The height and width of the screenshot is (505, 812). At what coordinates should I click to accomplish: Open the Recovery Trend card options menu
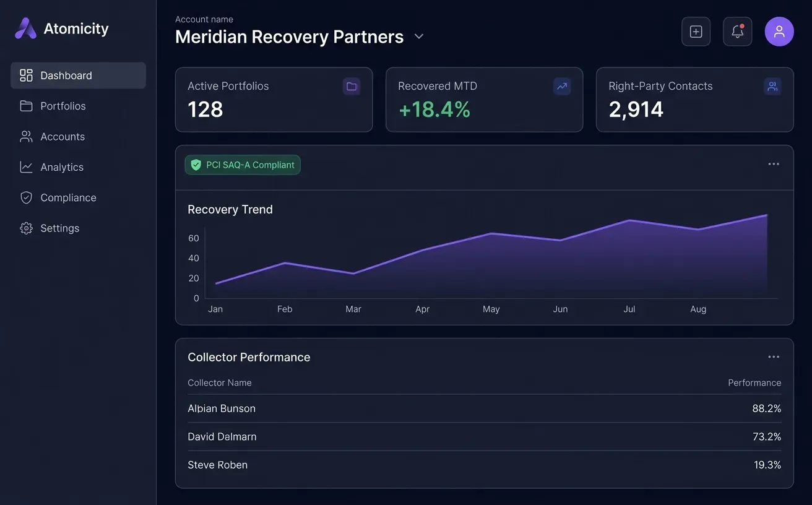tap(774, 164)
